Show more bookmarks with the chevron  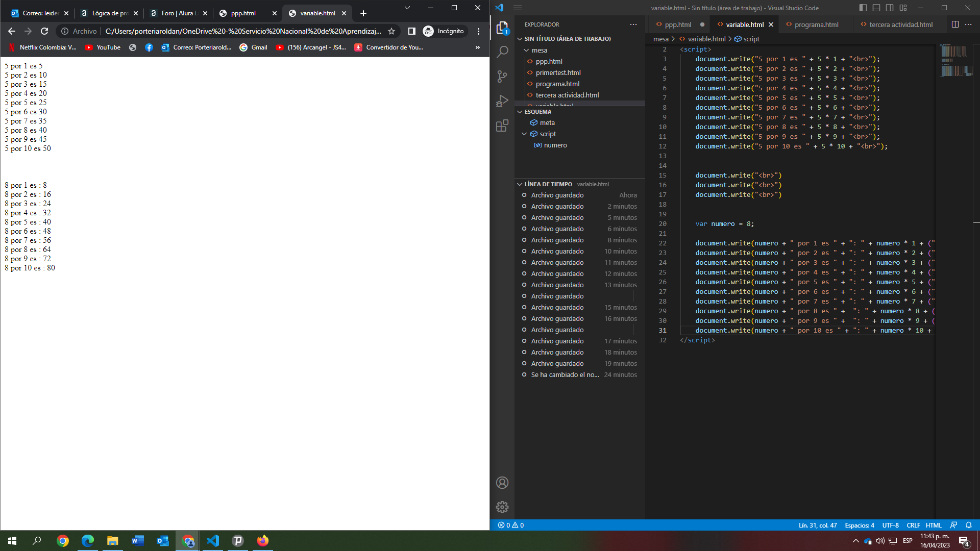tap(478, 47)
